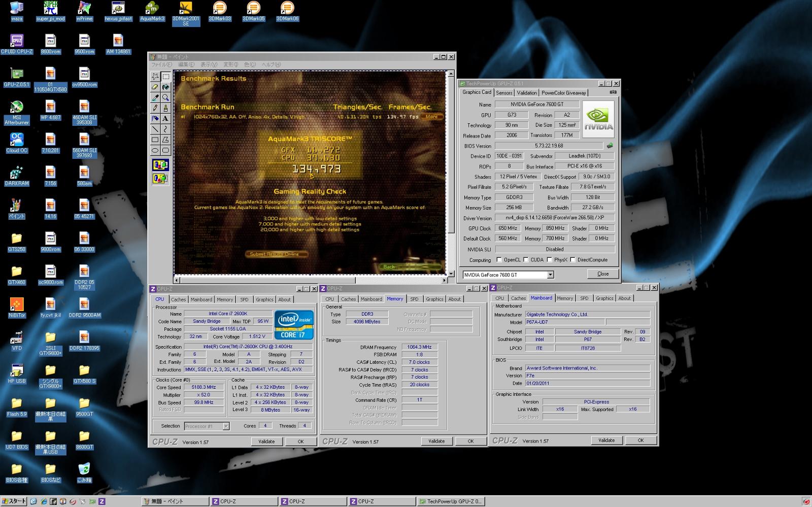The image size is (812, 507).
Task: Switch to the Sensors tab in GPU-Z
Action: point(504,93)
